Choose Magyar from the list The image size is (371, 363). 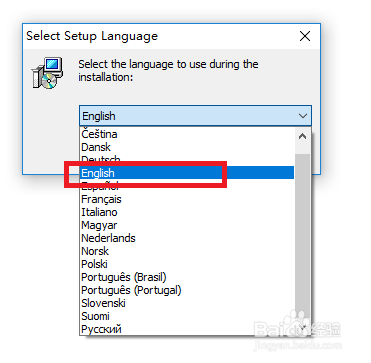point(187,225)
